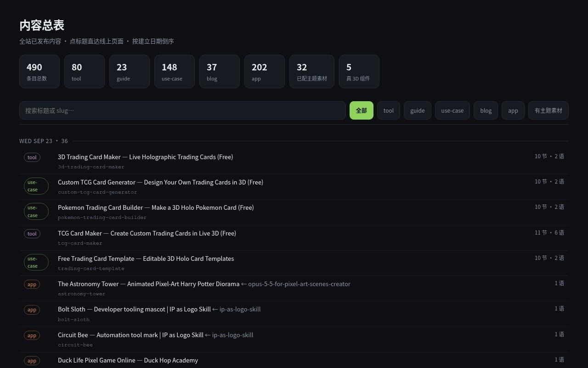Click slug text bolt-sloth
This screenshot has height=368, width=588.
(x=73, y=319)
